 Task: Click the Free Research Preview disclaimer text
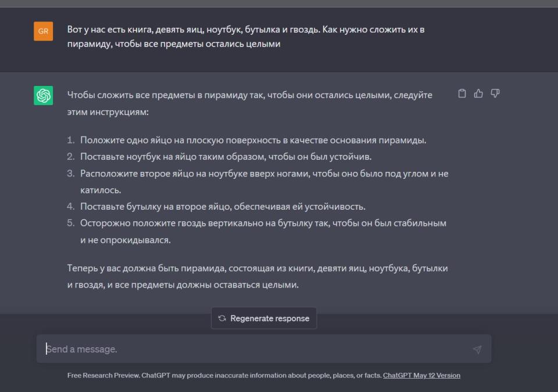pos(224,375)
